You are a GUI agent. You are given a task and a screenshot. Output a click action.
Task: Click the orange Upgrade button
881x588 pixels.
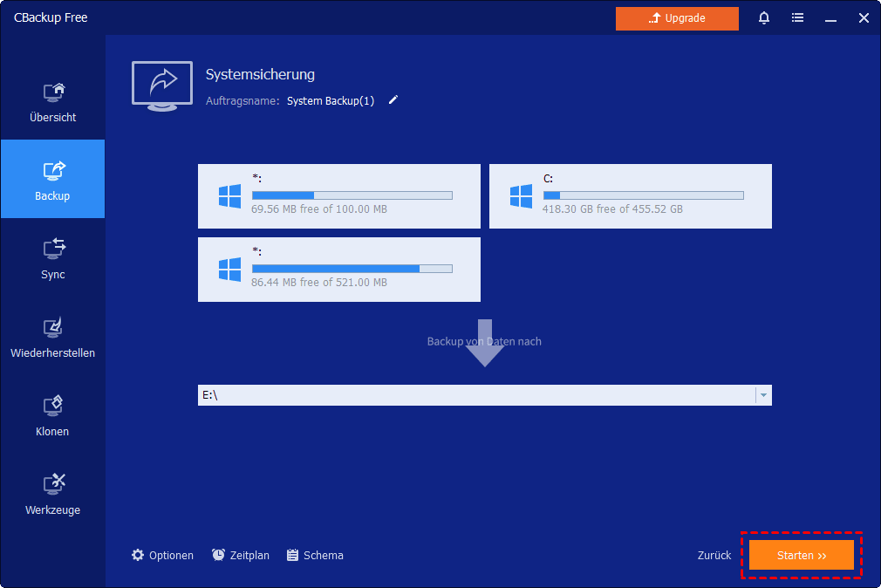click(x=677, y=18)
